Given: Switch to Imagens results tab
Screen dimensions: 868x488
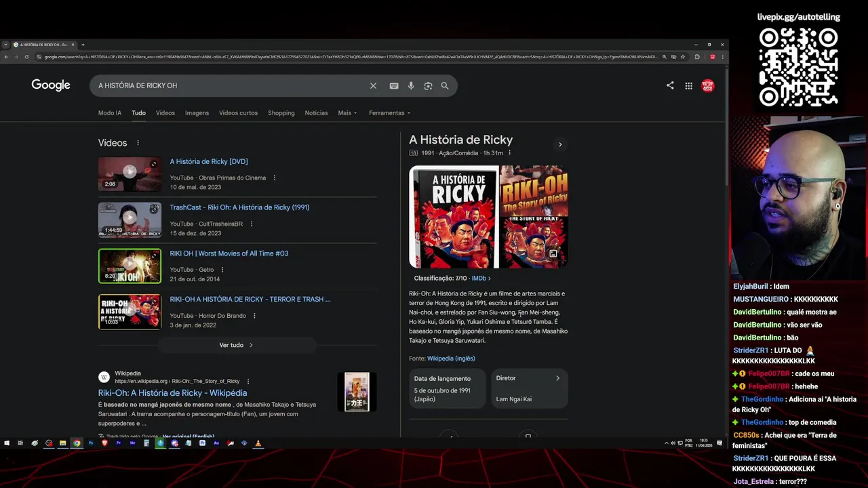Looking at the screenshot, I should coord(197,113).
